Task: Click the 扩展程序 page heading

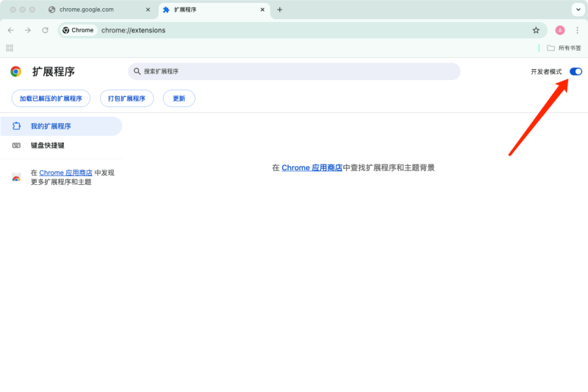Action: 54,71
